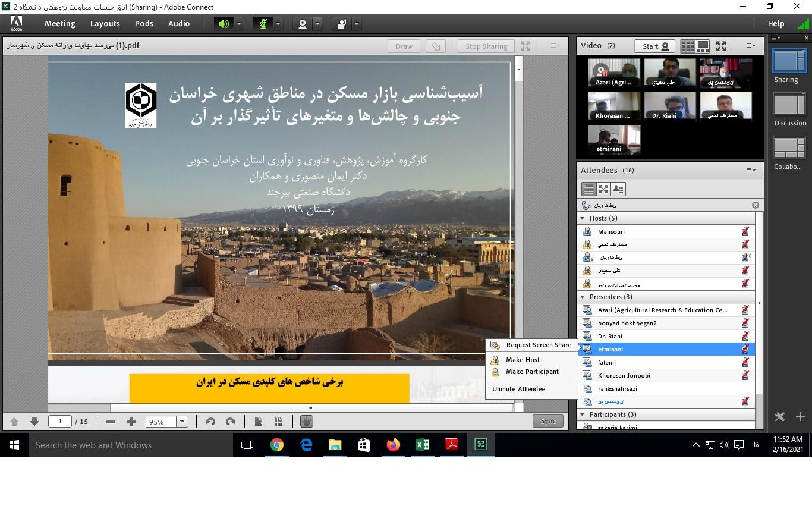Collapse the Participants (3) group

583,414
